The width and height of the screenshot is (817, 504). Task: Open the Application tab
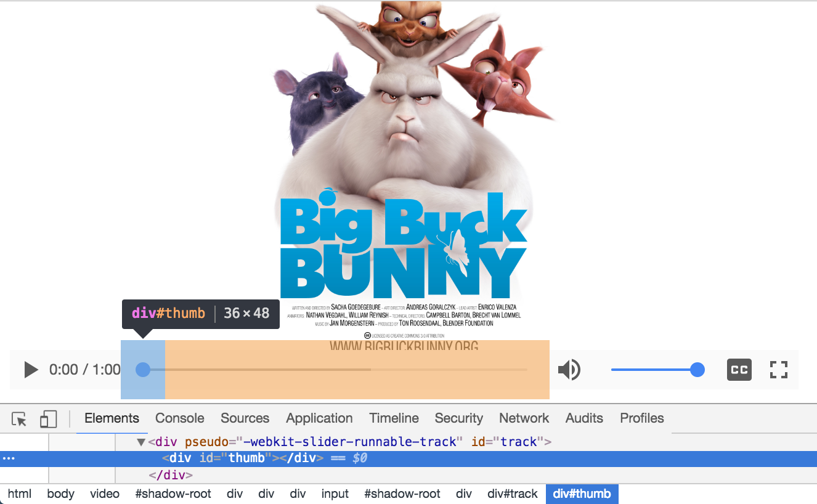319,418
